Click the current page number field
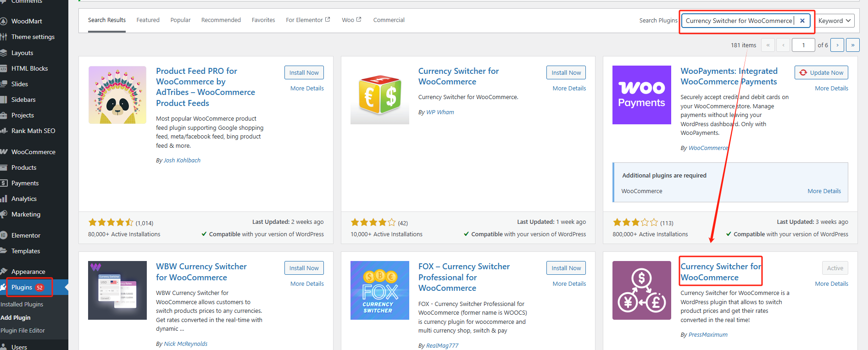Viewport: 868px width, 350px height. (803, 45)
